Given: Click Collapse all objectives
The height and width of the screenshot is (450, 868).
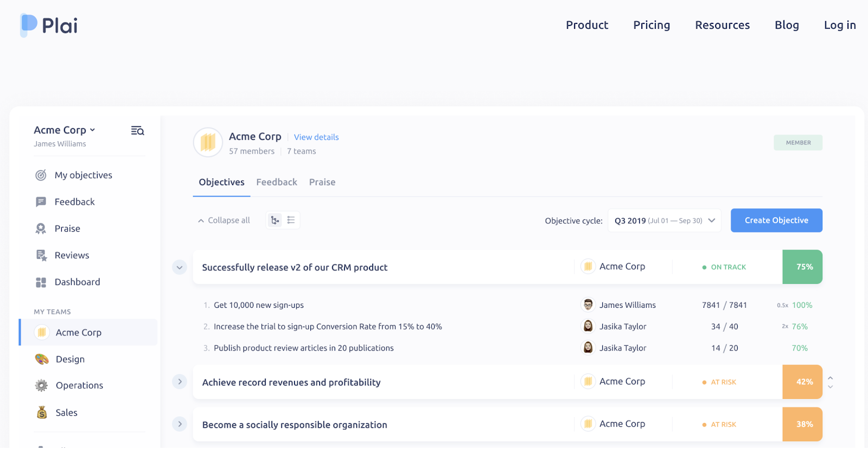Looking at the screenshot, I should point(224,220).
